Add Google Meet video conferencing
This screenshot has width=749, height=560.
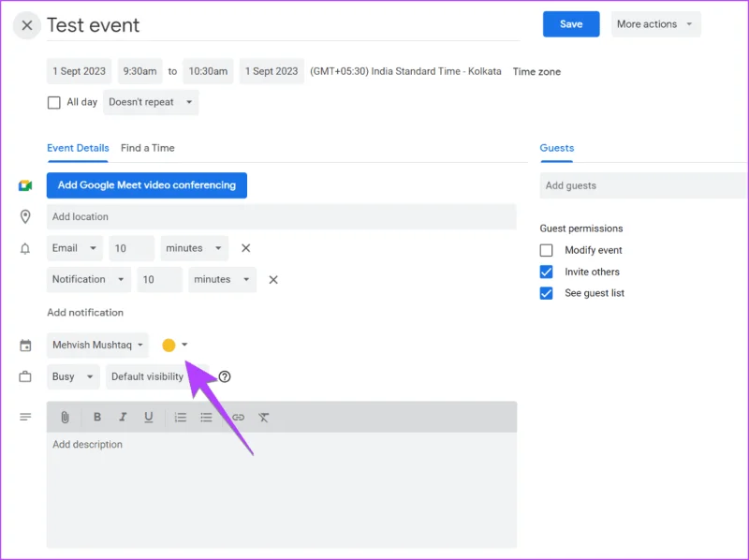click(x=147, y=185)
